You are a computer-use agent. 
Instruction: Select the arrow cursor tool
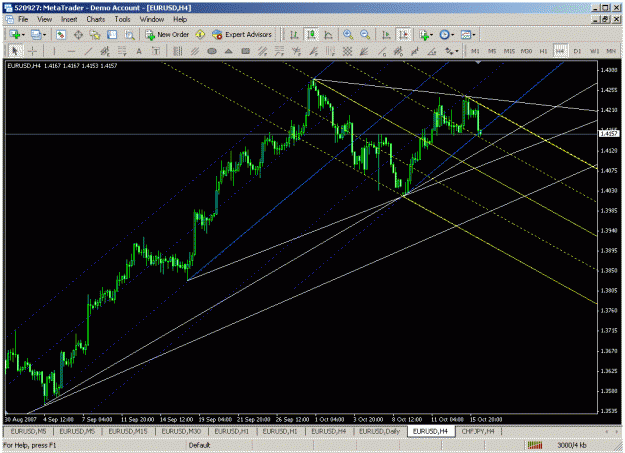pos(15,51)
